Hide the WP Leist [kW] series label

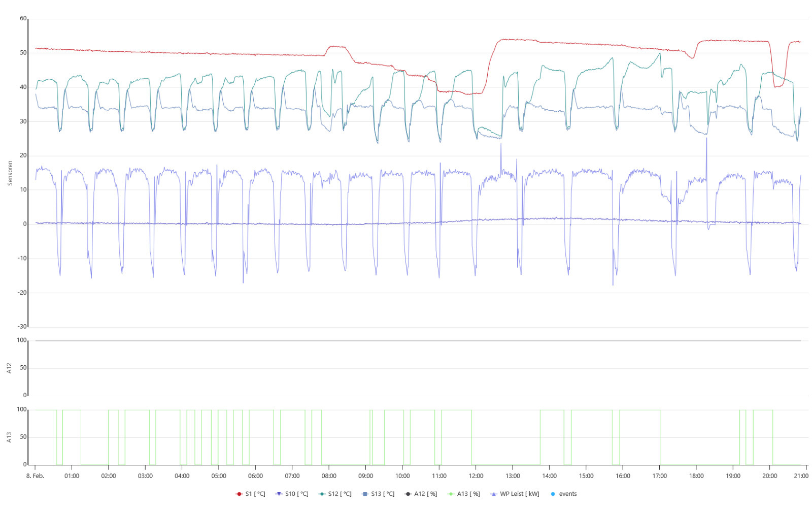(519, 494)
